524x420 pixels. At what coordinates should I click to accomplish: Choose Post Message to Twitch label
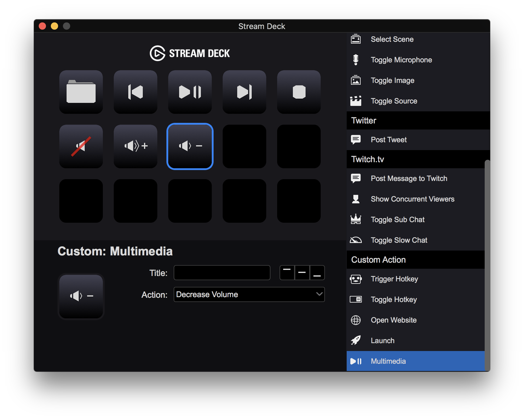pyautogui.click(x=409, y=179)
